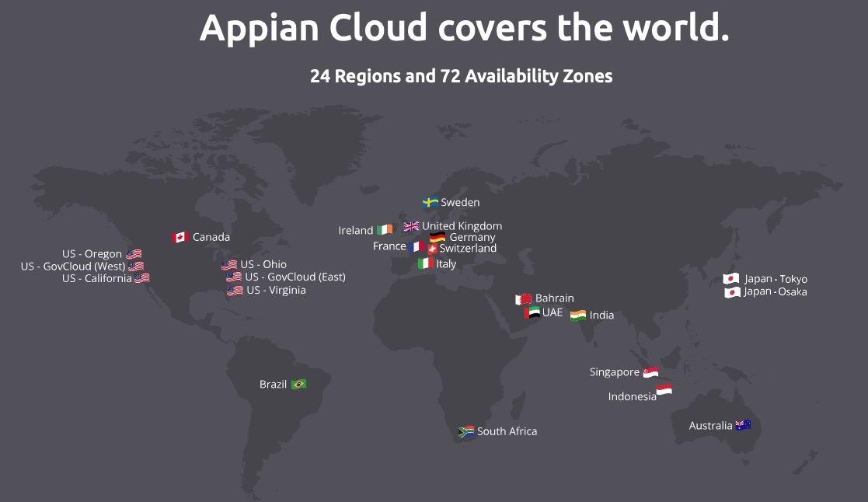Image resolution: width=868 pixels, height=502 pixels.
Task: Select the 'Indonesia' label
Action: click(x=633, y=396)
